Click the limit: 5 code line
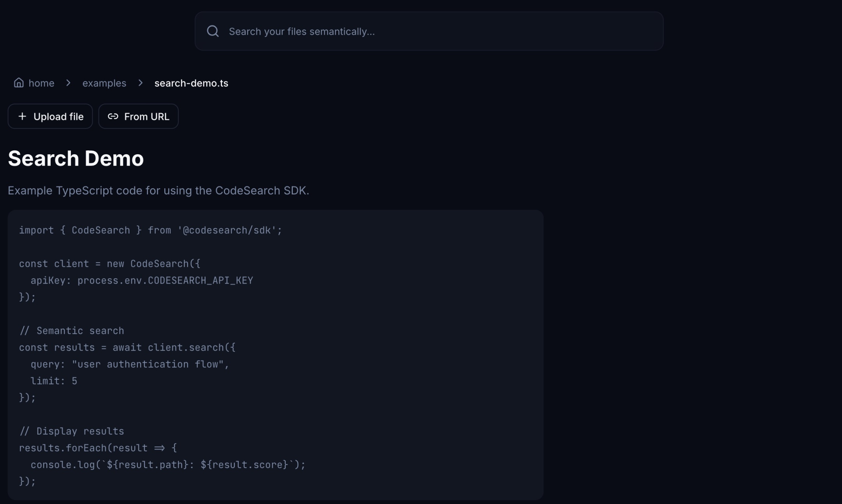 [x=54, y=381]
